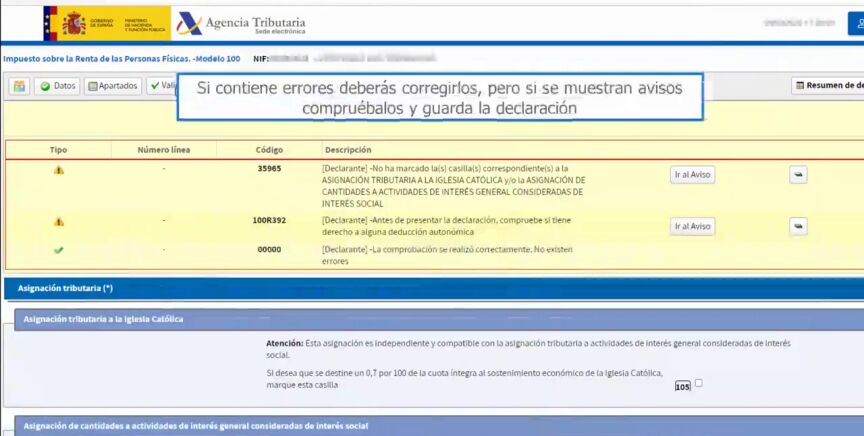This screenshot has width=864, height=436.
Task: Click Ir al Aviso for code 35965
Action: point(692,175)
